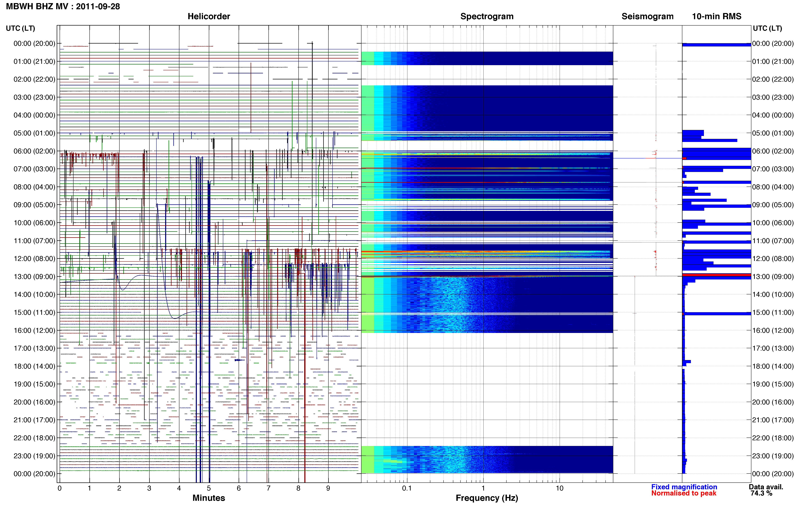This screenshot has width=812, height=508.
Task: Click 15:00 (11:00) on the Helicorder axis
Action: coord(34,312)
